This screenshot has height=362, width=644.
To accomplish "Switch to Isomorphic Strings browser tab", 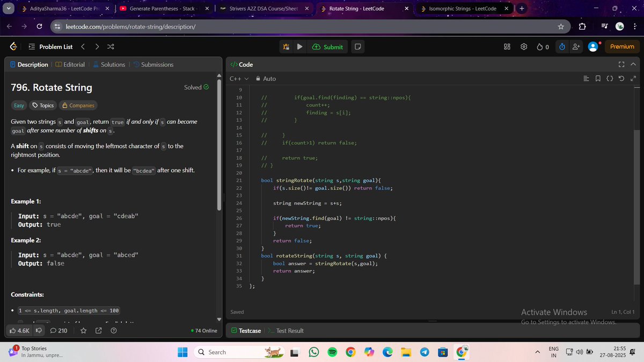I will click(x=464, y=9).
